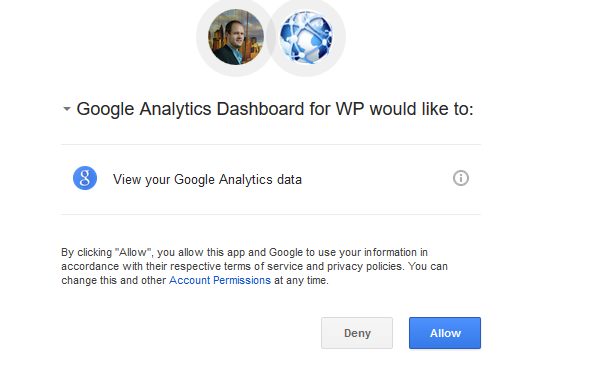The height and width of the screenshot is (391, 603).
Task: Click the user profile photo avatar
Action: coord(236,37)
